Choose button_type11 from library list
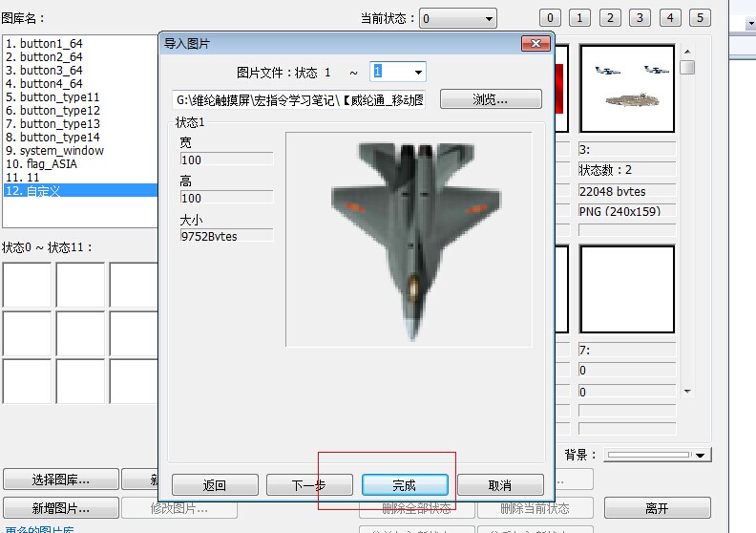Viewport: 756px width, 533px height. click(x=52, y=97)
